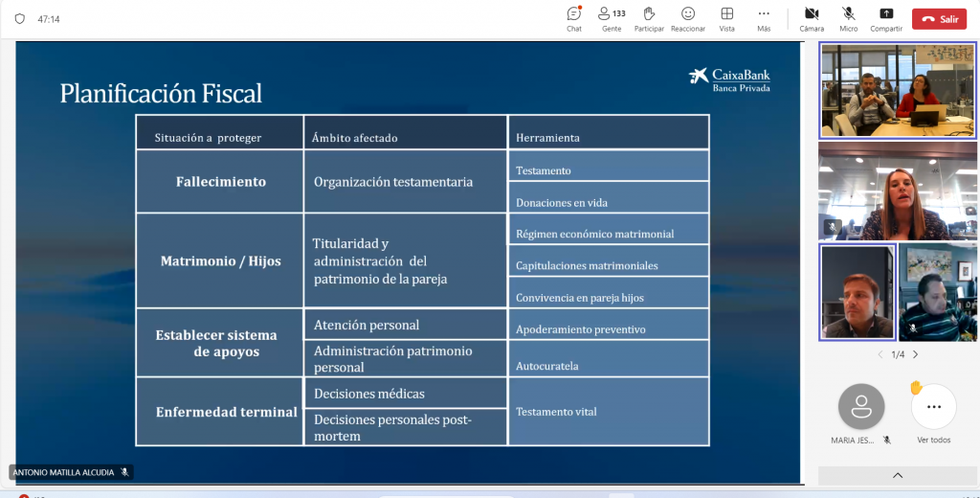This screenshot has width=980, height=498.
Task: Open the Reaccionar emoji reactions
Action: point(687,19)
